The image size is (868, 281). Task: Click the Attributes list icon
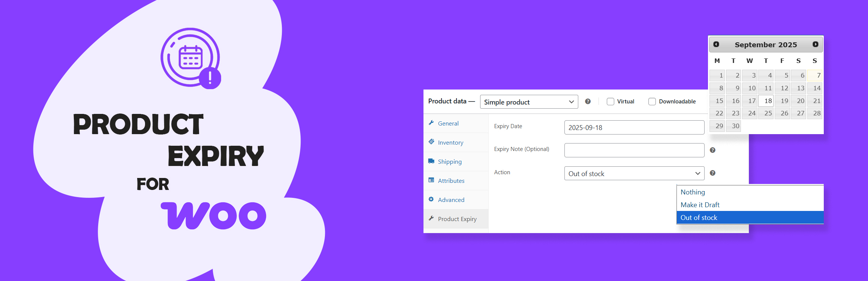tap(431, 180)
